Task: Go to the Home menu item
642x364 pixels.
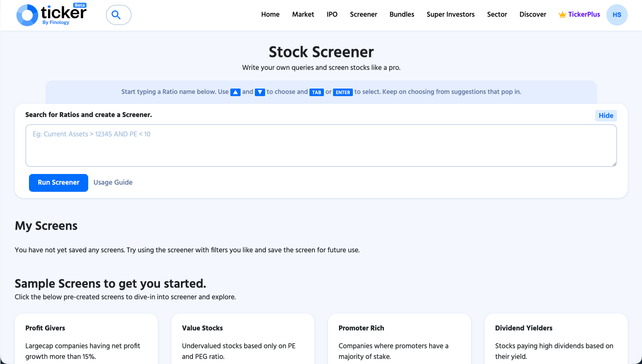Action: coord(270,14)
